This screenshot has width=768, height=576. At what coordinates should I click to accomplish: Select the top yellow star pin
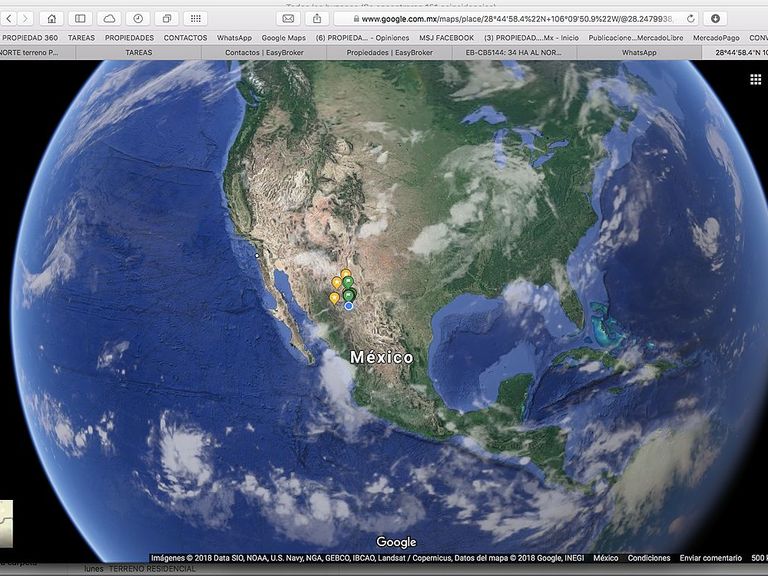coord(345,273)
